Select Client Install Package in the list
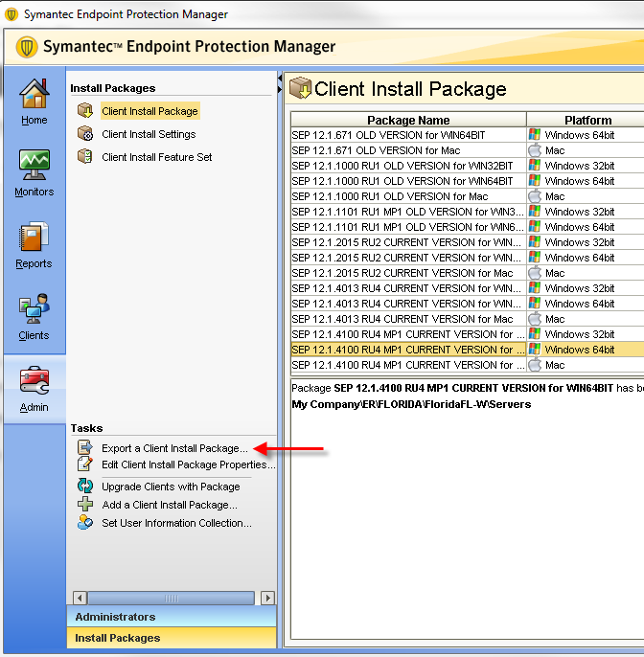 [149, 111]
